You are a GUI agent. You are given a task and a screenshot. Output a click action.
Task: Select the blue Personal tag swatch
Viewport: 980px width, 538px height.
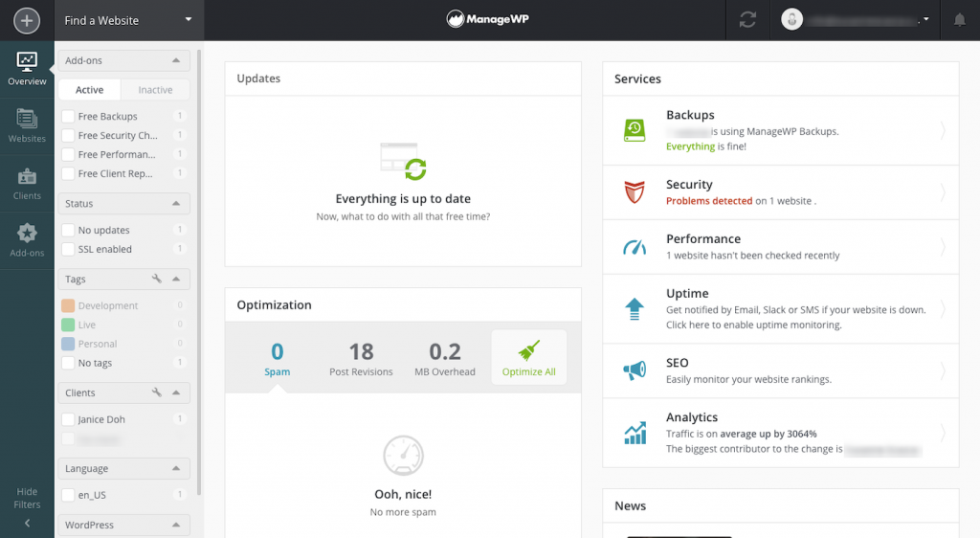pos(68,344)
